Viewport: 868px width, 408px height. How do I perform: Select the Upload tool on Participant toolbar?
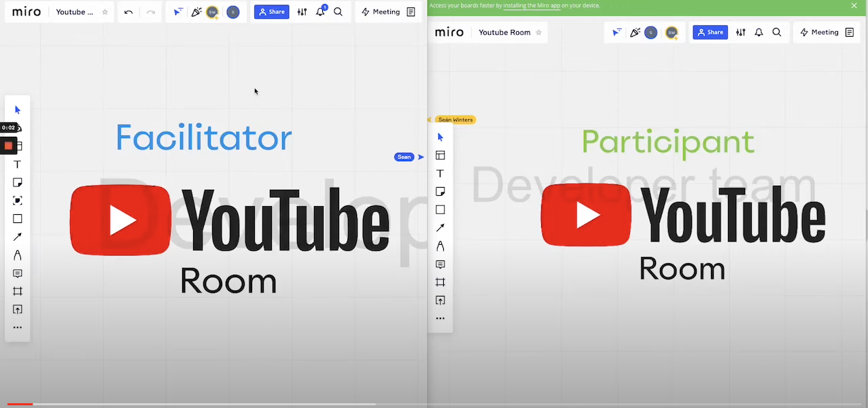pos(440,301)
